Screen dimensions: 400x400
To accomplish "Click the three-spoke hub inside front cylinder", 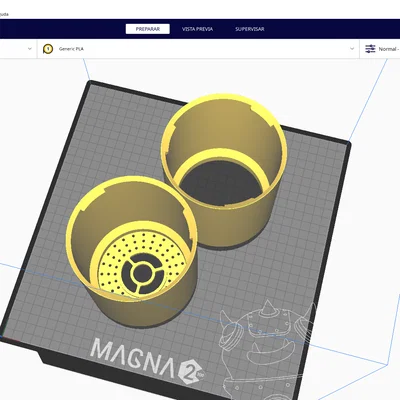I will pos(142,274).
